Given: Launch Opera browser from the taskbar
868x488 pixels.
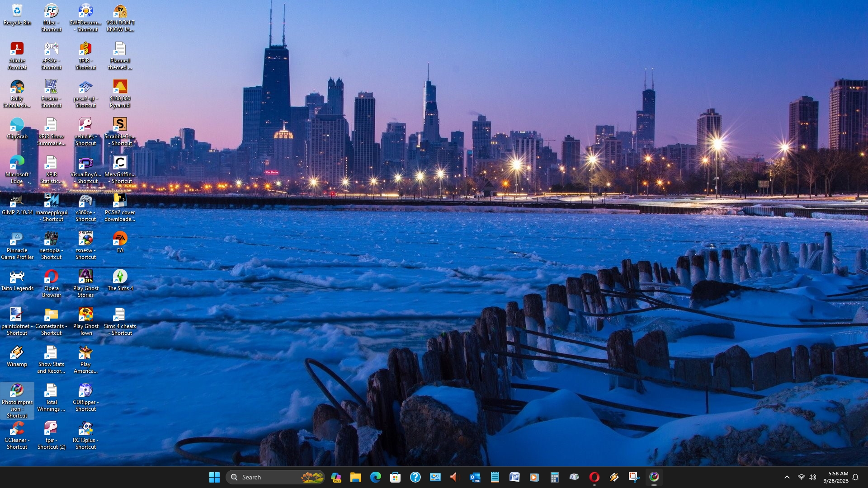Looking at the screenshot, I should (594, 477).
